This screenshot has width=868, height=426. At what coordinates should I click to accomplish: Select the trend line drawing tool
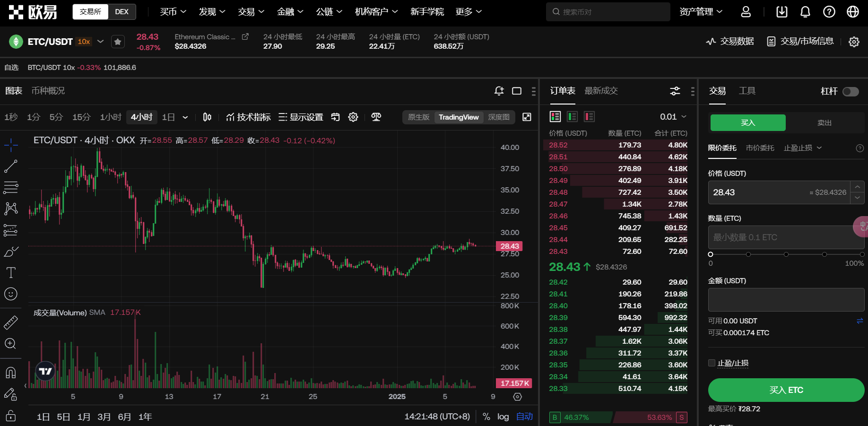tap(11, 166)
